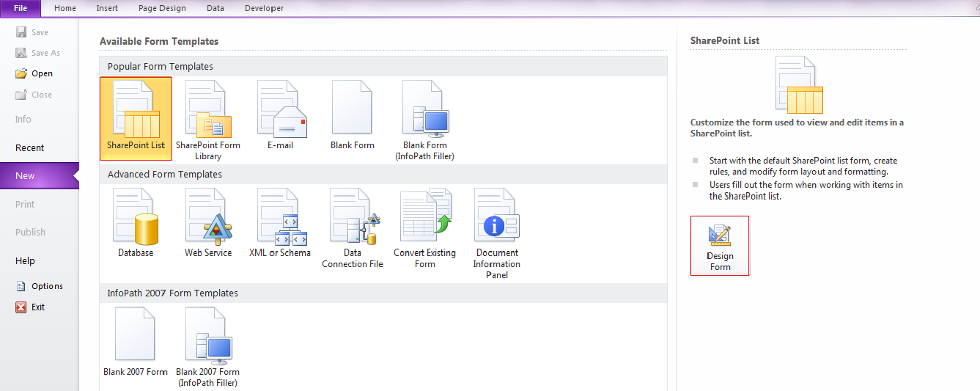Choose the Database form template
Screen dimensions: 980x391
click(136, 222)
